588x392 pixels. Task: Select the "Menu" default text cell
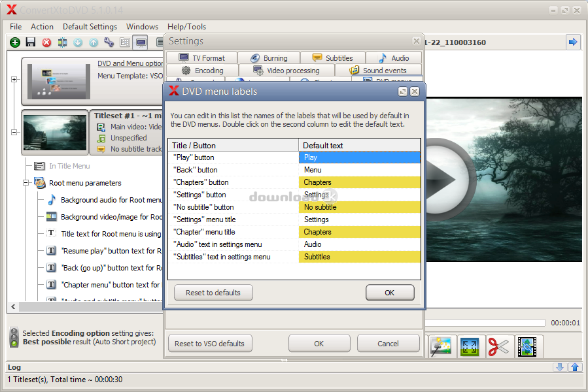click(360, 170)
